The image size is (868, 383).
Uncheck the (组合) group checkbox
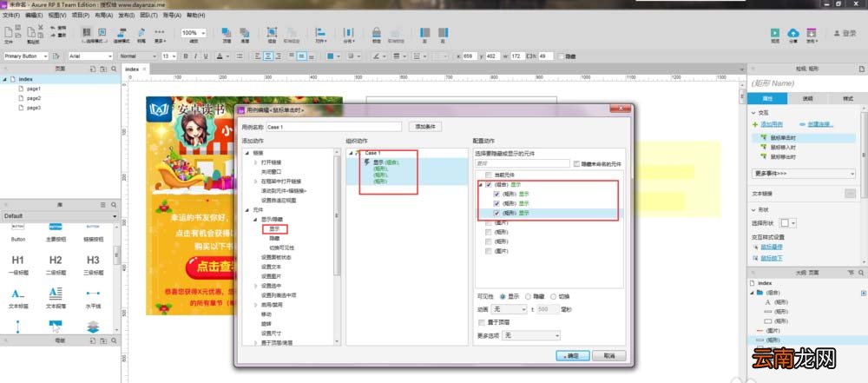[488, 185]
